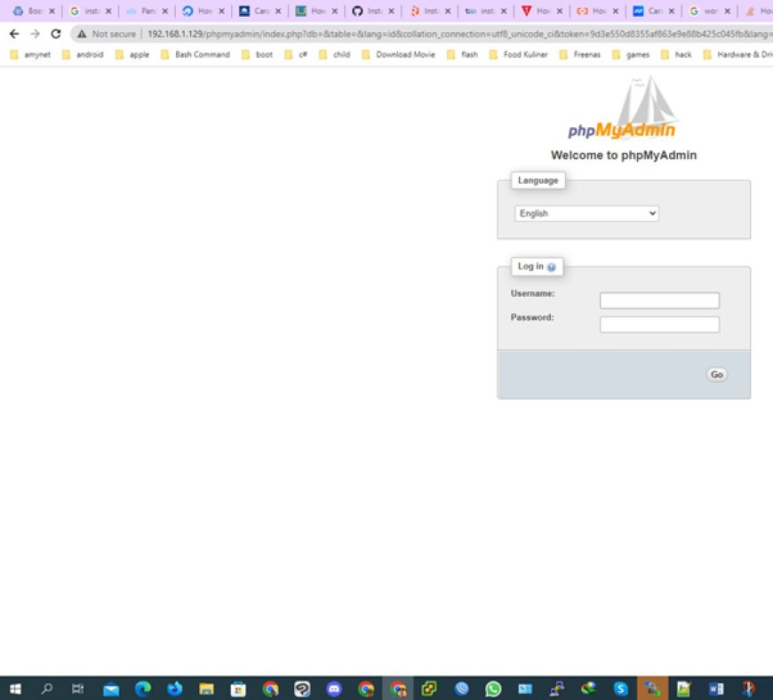Open the Log in documentation help icon
The image size is (773, 700).
[x=551, y=267]
